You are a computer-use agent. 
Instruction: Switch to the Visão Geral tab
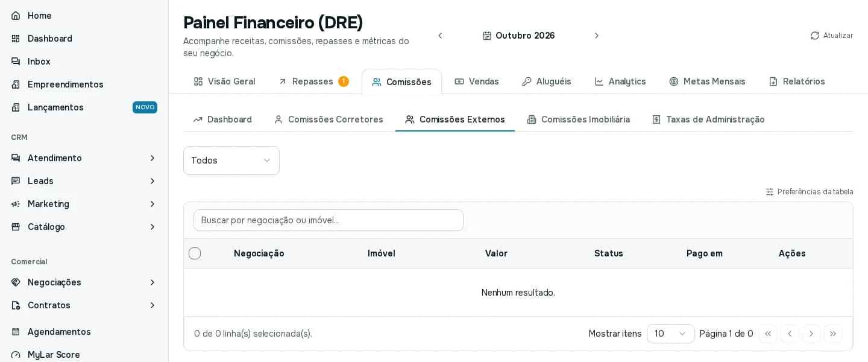224,81
